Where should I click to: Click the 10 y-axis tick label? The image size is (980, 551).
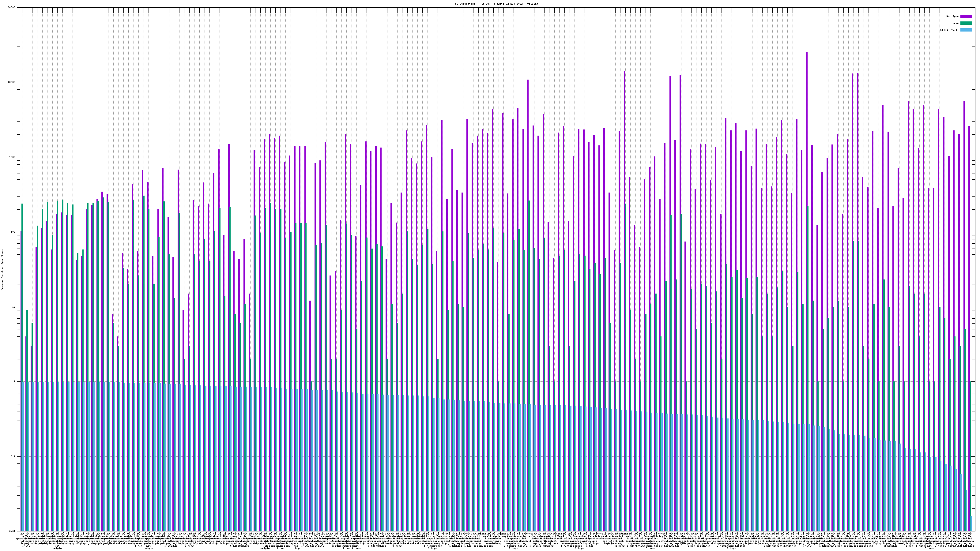coord(14,307)
